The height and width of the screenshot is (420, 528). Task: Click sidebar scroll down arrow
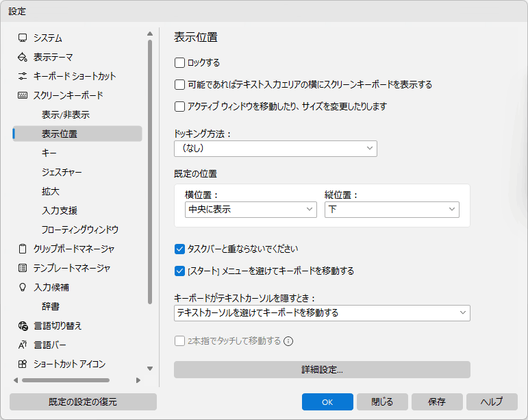[150, 369]
